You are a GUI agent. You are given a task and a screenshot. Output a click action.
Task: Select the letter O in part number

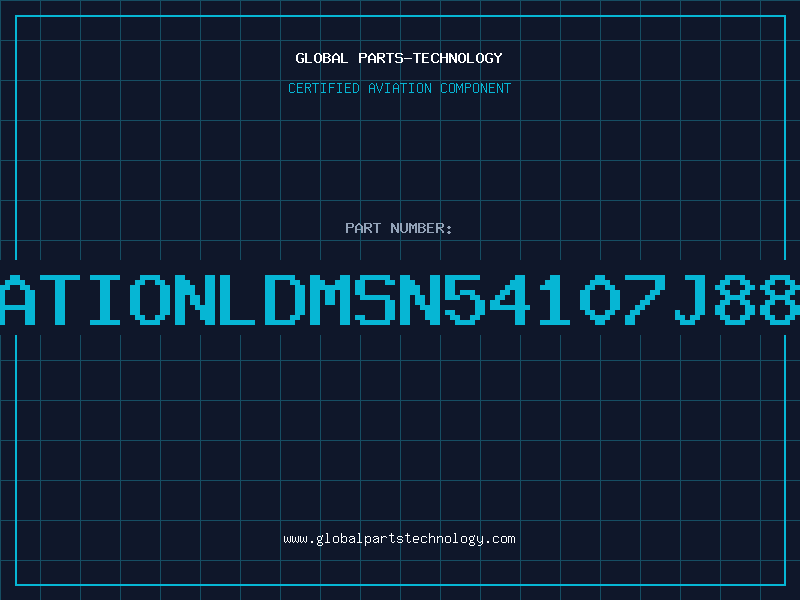pyautogui.click(x=149, y=299)
